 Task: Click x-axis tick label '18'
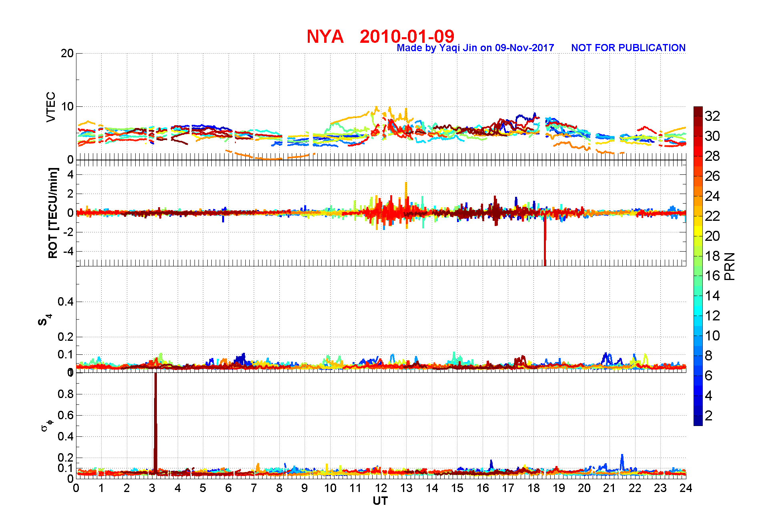point(533,488)
